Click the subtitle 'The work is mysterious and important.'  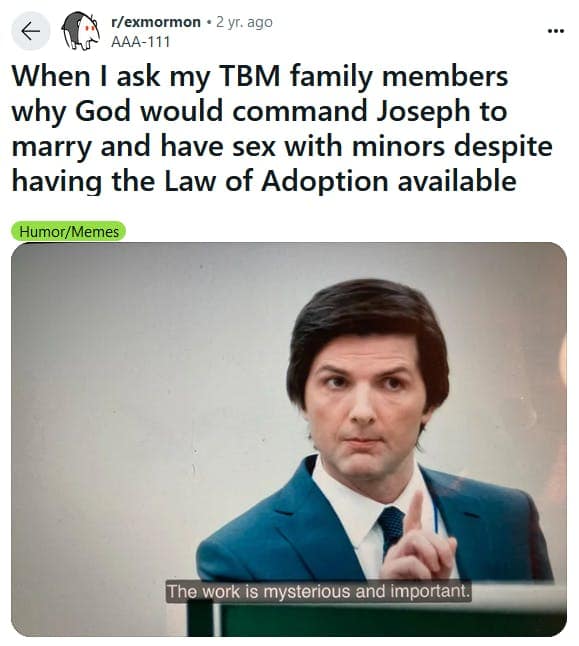click(x=318, y=591)
